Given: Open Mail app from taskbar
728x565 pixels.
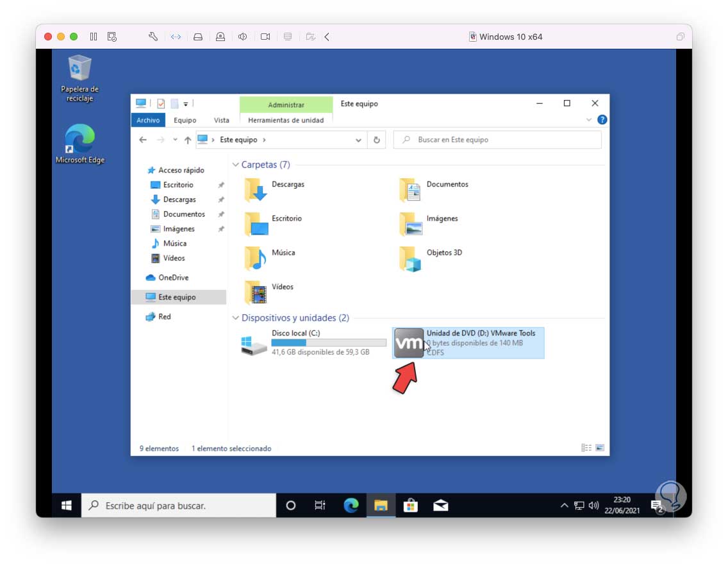Looking at the screenshot, I should pos(441,505).
